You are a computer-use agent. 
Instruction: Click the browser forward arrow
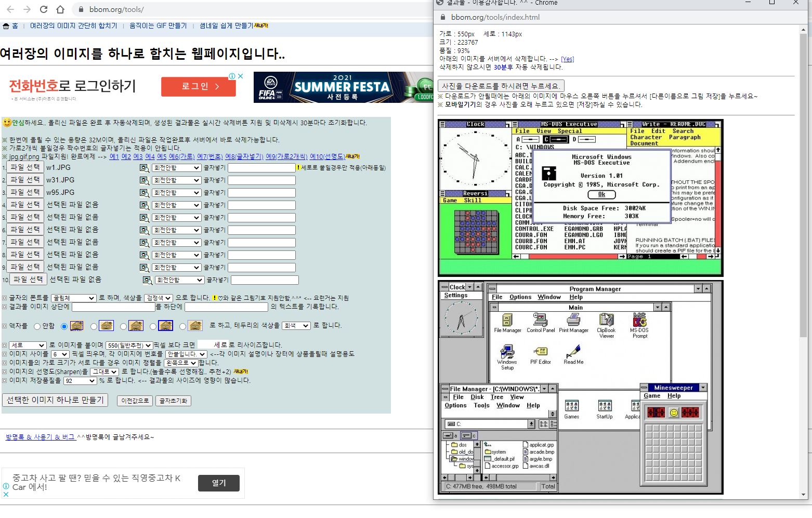pos(27,9)
